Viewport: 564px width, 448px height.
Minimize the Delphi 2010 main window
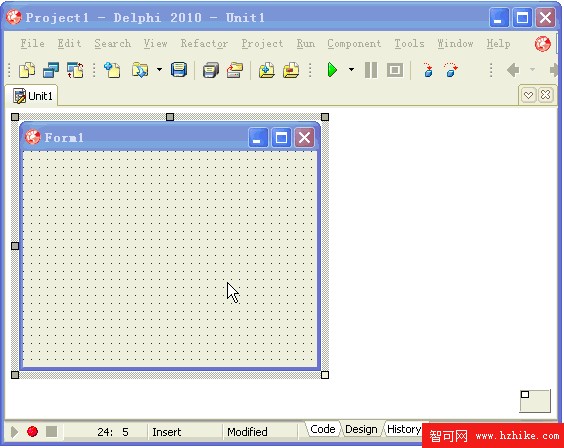(x=499, y=17)
